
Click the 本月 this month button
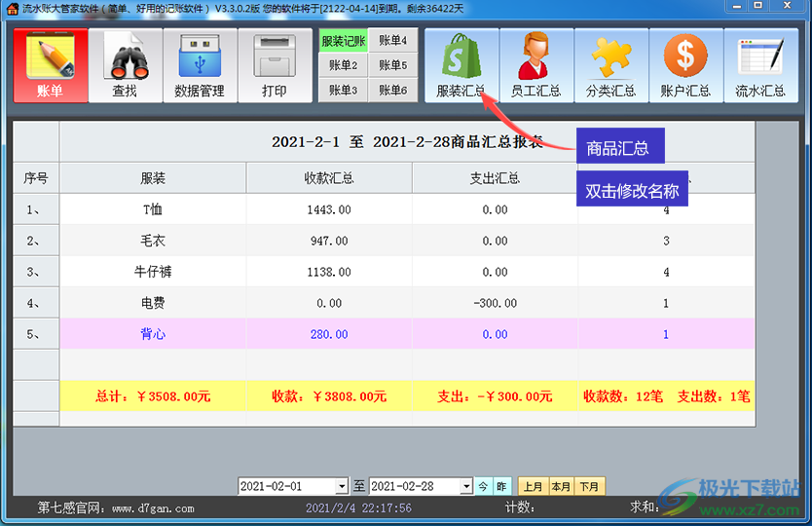(x=561, y=486)
